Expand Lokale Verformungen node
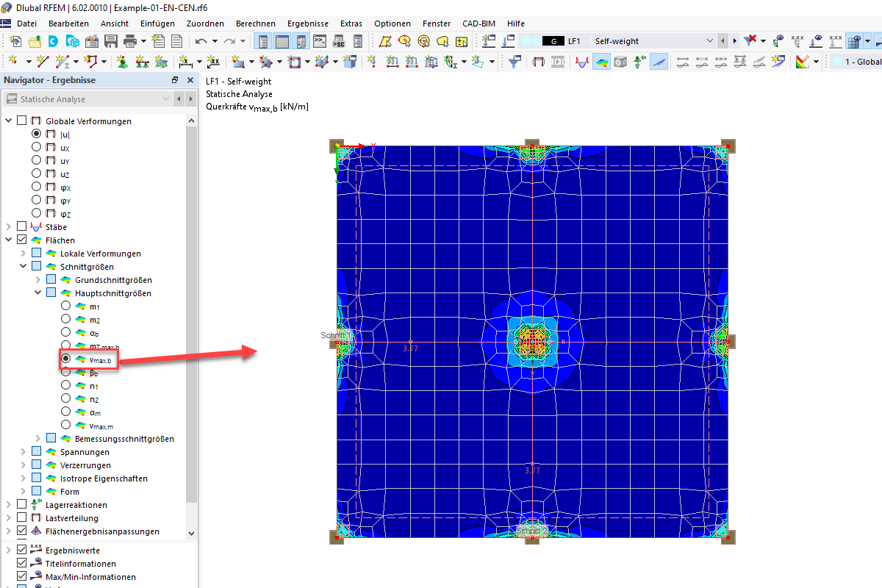The image size is (882, 588). 24,254
